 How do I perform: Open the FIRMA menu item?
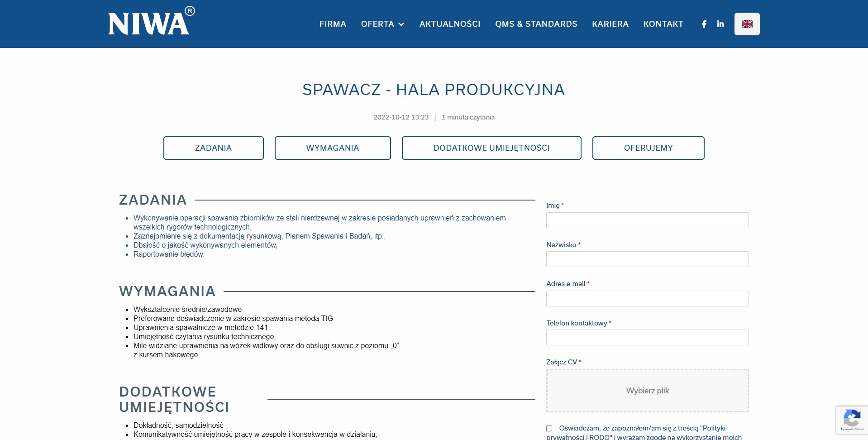(333, 24)
